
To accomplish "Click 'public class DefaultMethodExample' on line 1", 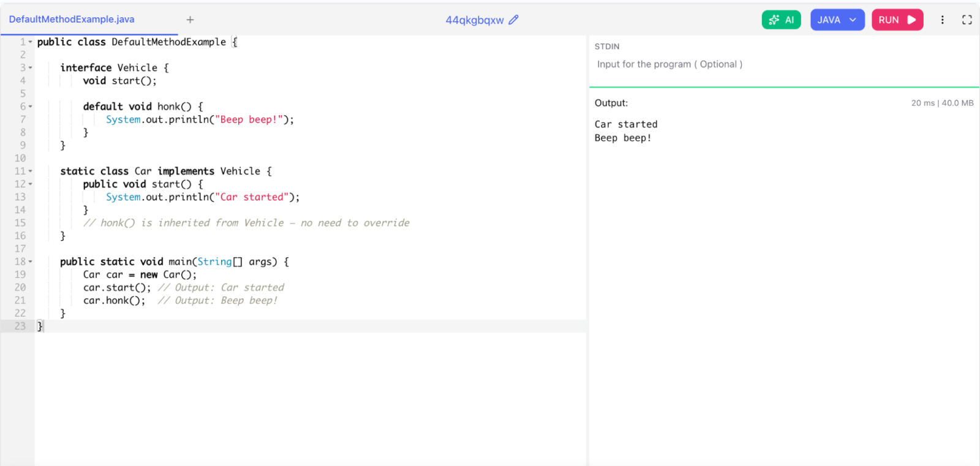I will click(132, 42).
